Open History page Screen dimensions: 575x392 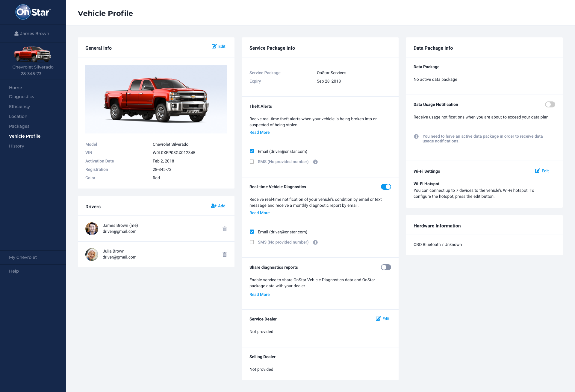point(16,146)
